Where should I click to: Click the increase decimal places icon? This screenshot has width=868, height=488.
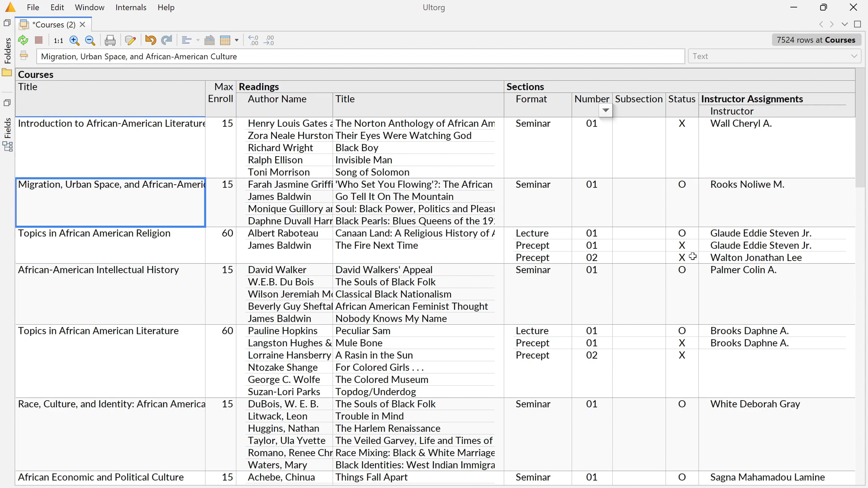coord(269,40)
